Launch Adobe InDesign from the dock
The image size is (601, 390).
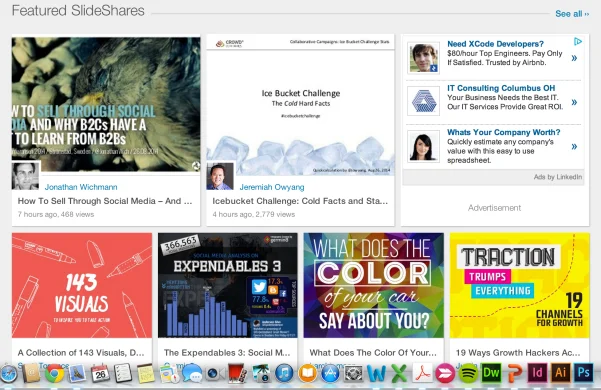pos(537,373)
